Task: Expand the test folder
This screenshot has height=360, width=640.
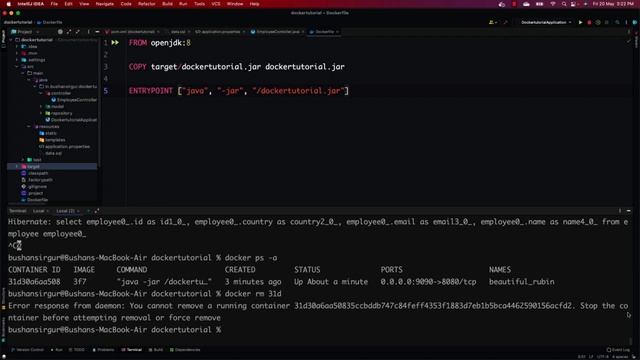Action: [23, 160]
